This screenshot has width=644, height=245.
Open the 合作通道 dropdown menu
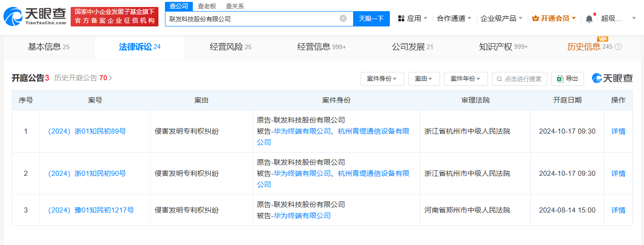pyautogui.click(x=454, y=19)
